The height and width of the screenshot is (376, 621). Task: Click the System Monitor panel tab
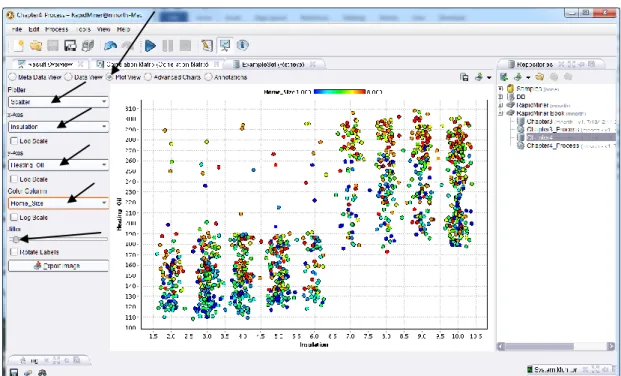(x=554, y=370)
